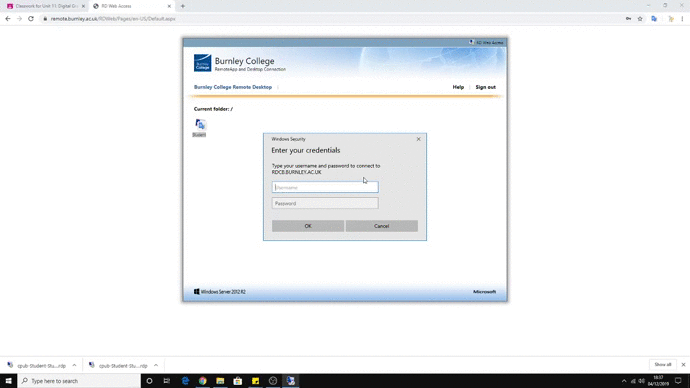Reload the current page

[31, 19]
